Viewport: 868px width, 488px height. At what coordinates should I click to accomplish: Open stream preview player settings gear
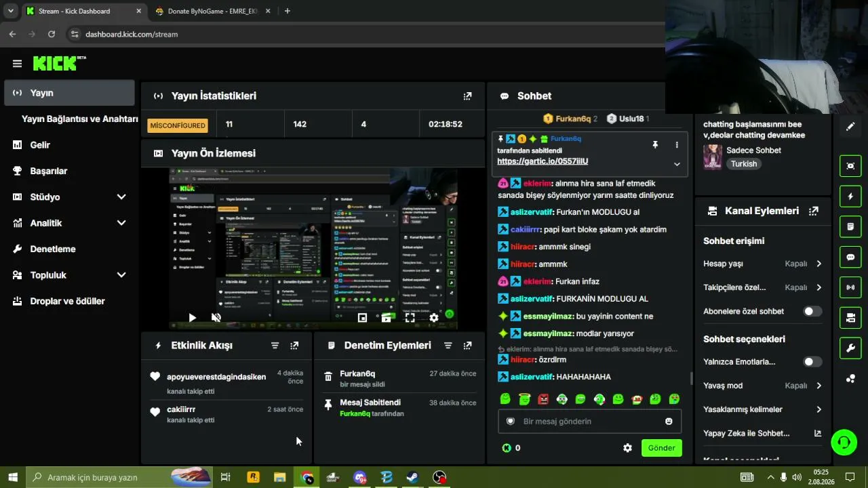434,317
